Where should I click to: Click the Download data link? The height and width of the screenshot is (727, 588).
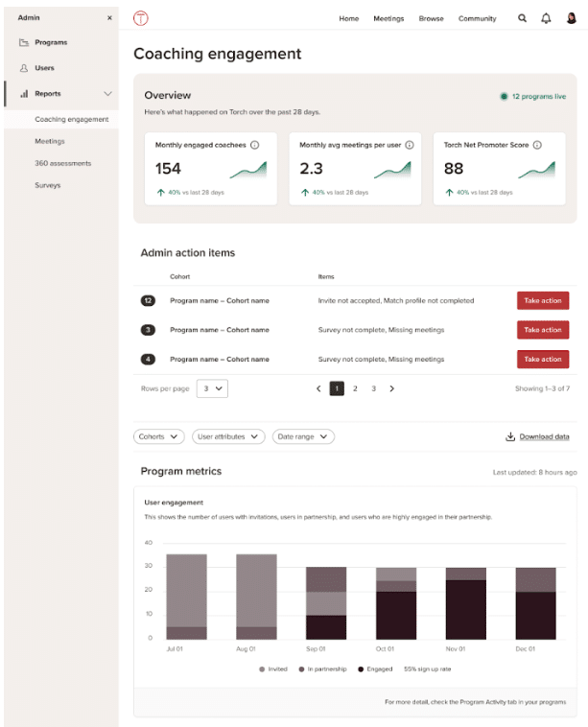[537, 437]
